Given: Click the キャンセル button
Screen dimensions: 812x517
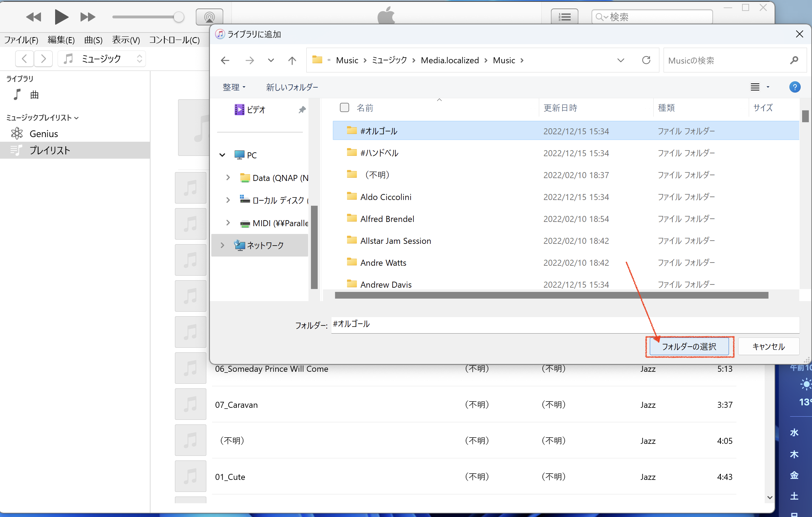Looking at the screenshot, I should pyautogui.click(x=768, y=347).
